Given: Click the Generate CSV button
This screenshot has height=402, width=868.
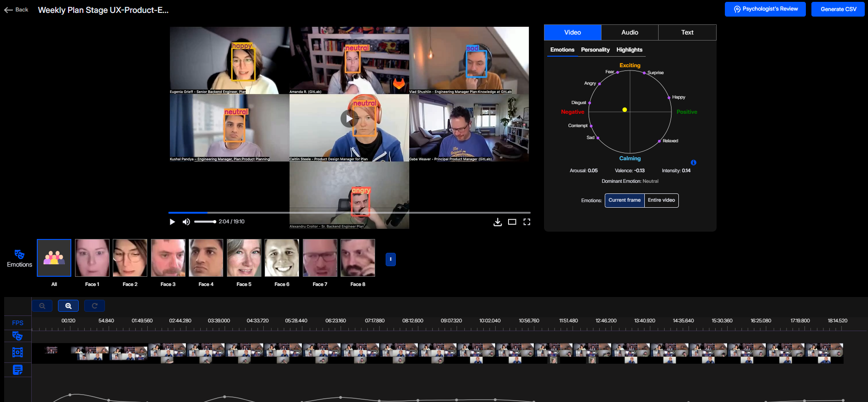Looking at the screenshot, I should click(x=838, y=9).
